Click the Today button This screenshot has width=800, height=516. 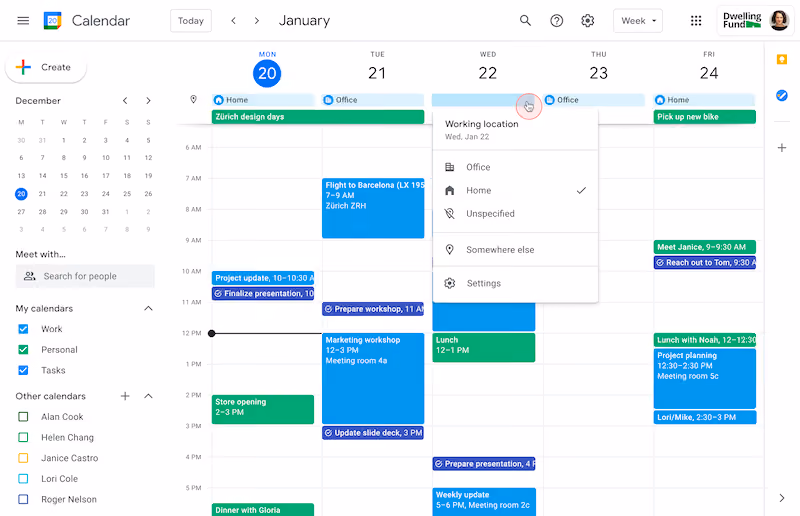click(191, 20)
